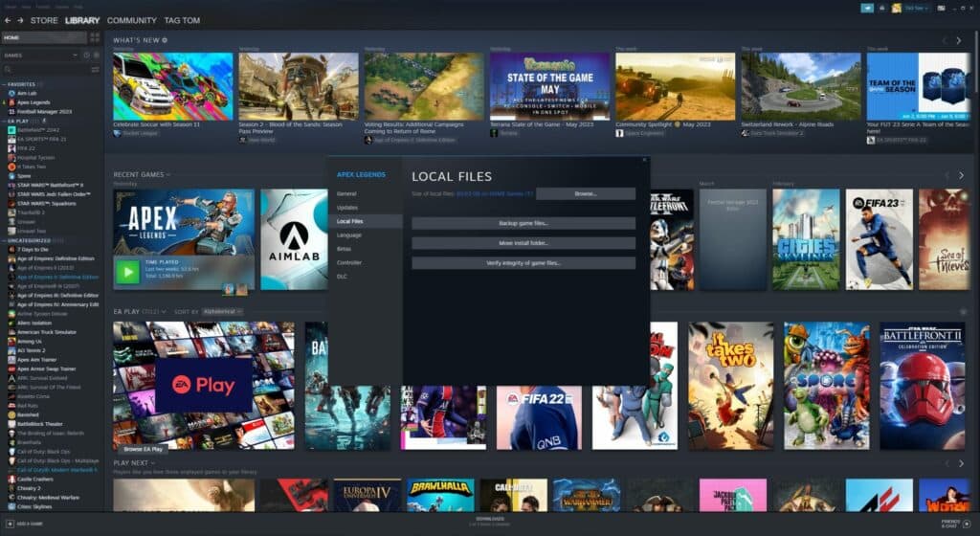980x536 pixels.
Task: Switch library to grid collections view icon
Action: tap(96, 37)
